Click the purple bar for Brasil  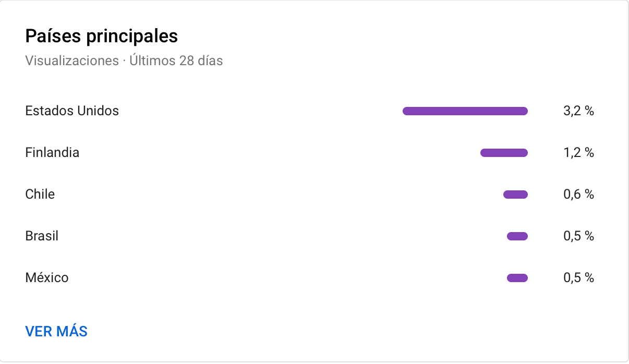tap(517, 236)
